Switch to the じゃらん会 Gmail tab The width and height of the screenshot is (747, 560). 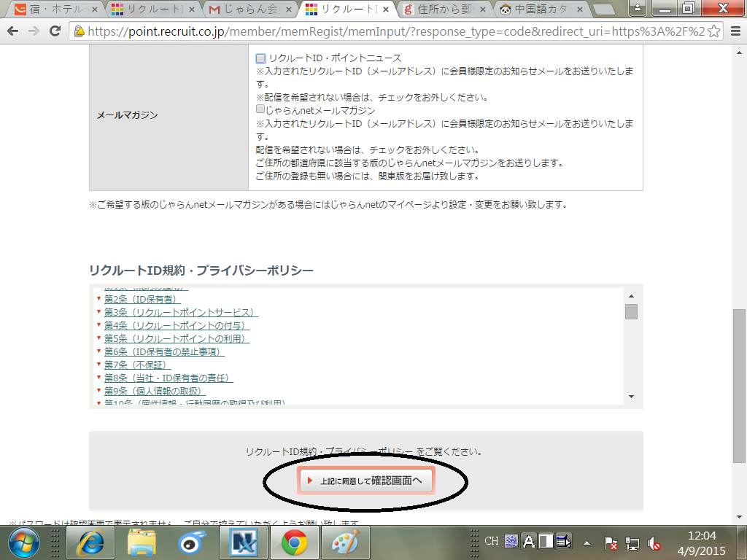point(249,9)
